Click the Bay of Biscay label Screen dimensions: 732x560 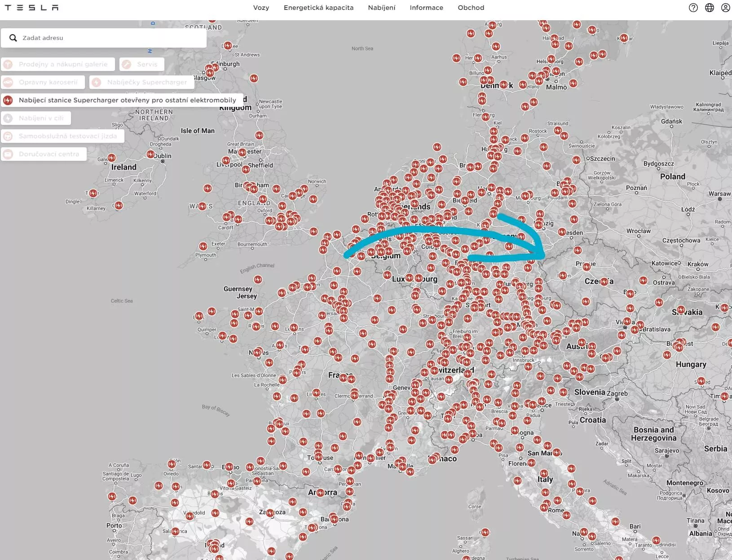click(216, 410)
